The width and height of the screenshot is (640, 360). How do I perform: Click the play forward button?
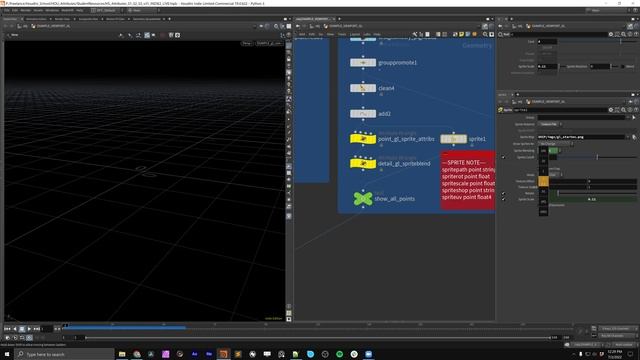(29, 329)
